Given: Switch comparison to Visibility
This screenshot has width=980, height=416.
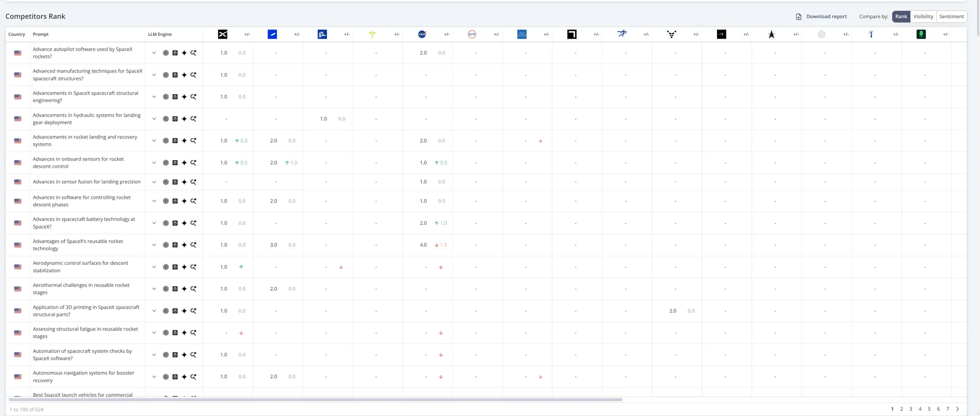Looking at the screenshot, I should pos(923,17).
